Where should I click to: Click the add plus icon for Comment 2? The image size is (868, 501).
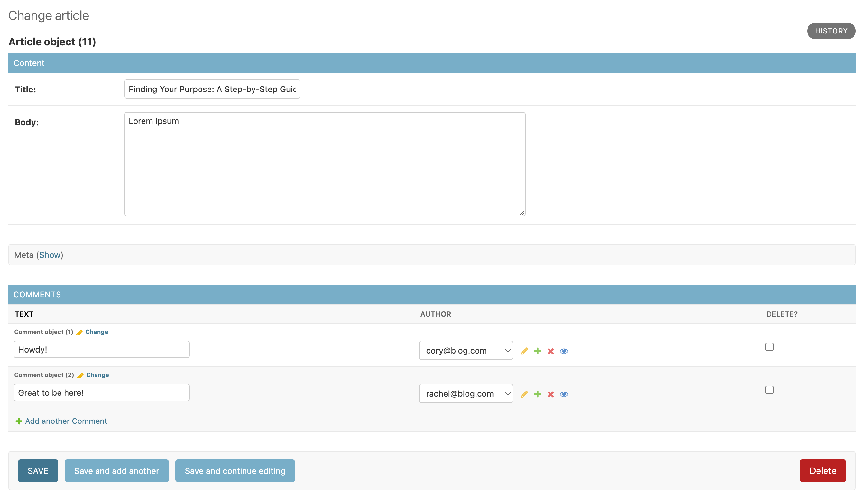click(x=538, y=394)
